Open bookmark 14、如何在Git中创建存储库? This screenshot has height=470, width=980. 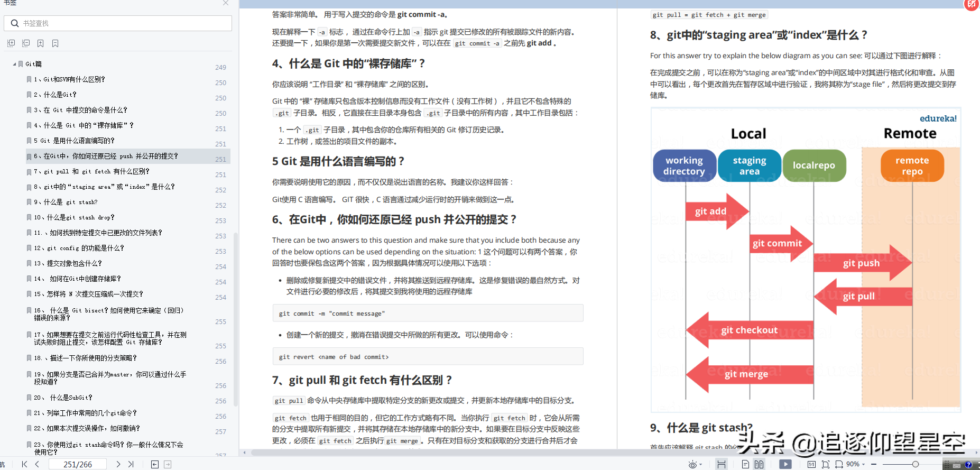point(77,279)
